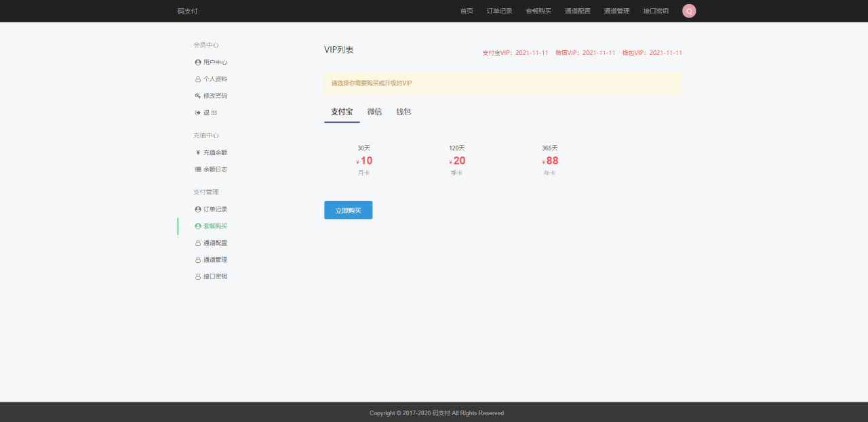Select the 支付宝 tab
868x422 pixels.
click(342, 112)
